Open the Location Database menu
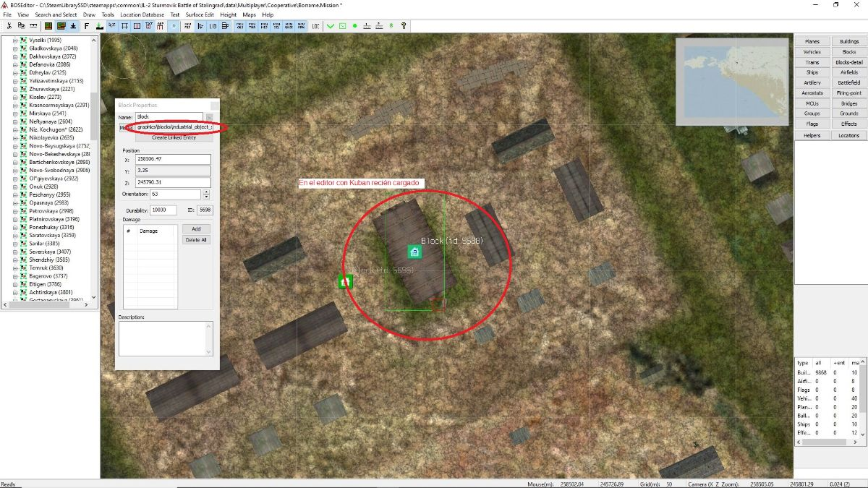 [x=142, y=14]
